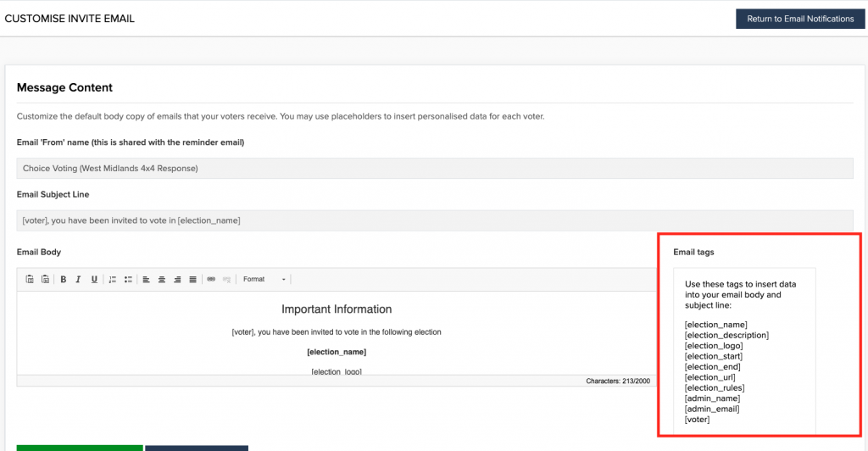The width and height of the screenshot is (868, 451).
Task: Justify the email body text
Action: 192,280
